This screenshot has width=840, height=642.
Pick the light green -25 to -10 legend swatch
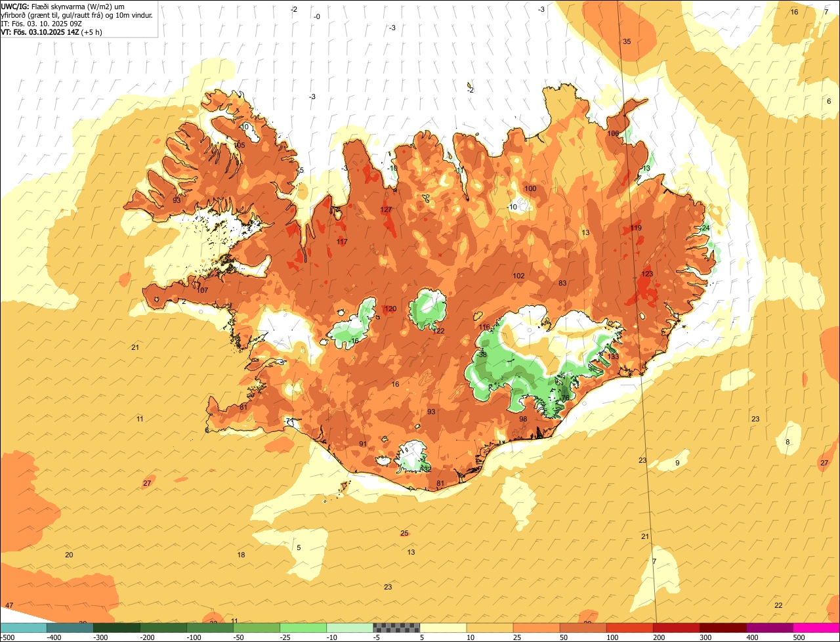pyautogui.click(x=303, y=628)
